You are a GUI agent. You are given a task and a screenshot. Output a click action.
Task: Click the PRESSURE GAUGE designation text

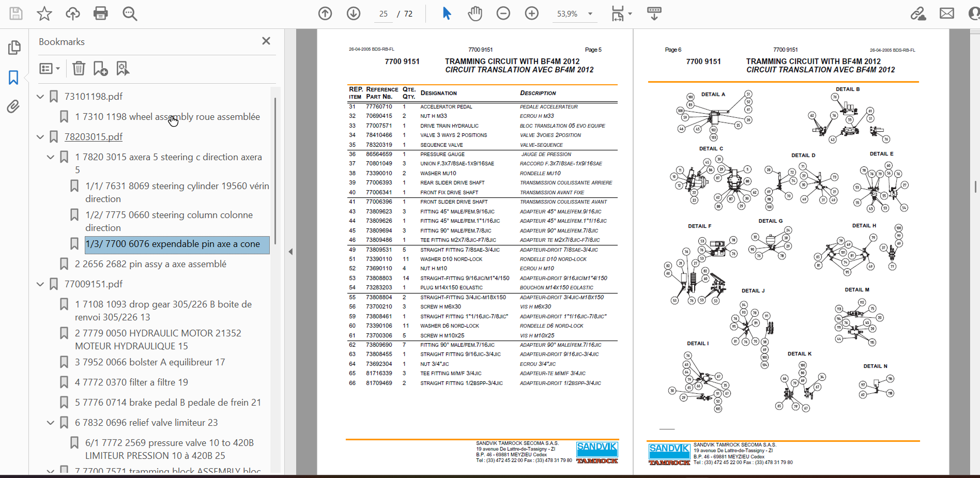tap(442, 155)
